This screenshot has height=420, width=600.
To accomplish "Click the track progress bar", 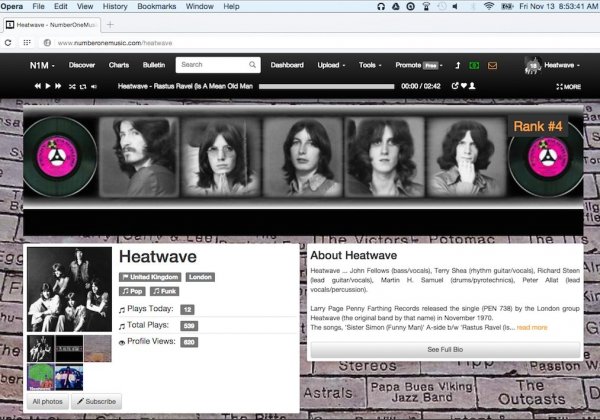I will click(326, 86).
